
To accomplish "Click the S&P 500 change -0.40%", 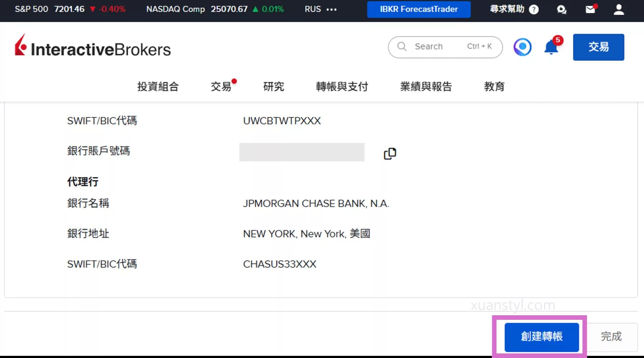I will (x=112, y=9).
